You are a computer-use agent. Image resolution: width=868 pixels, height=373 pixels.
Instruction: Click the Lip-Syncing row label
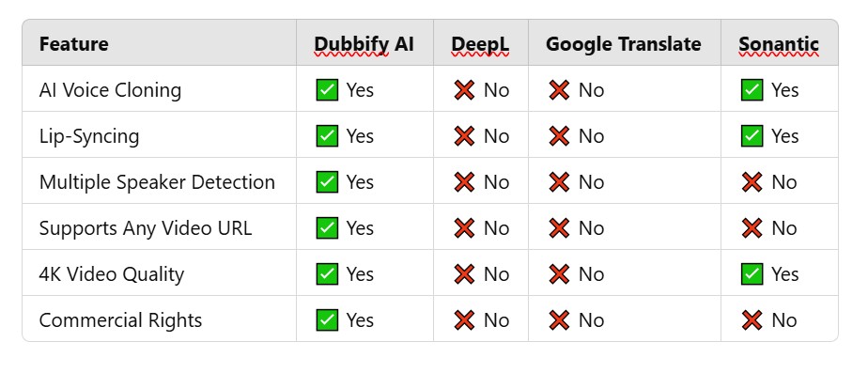click(89, 136)
